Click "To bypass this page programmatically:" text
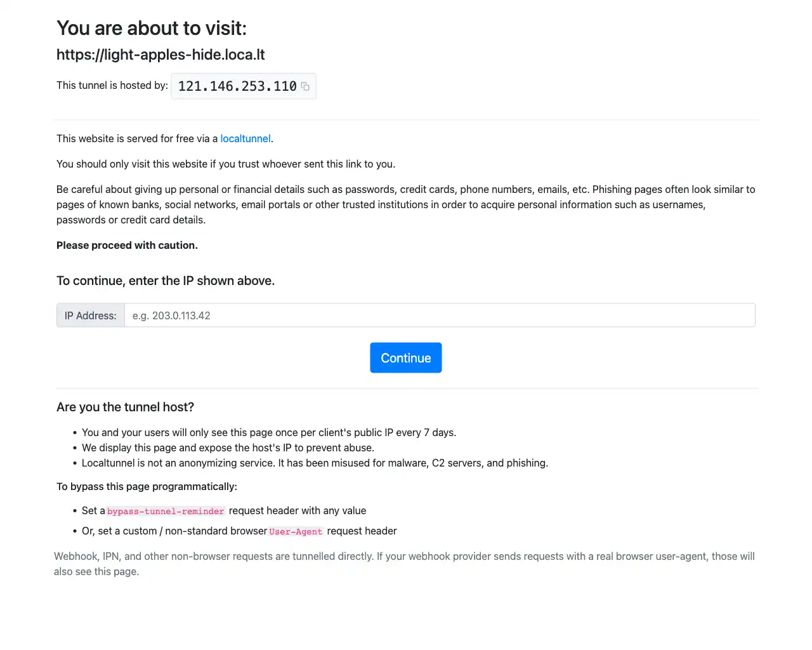This screenshot has width=812, height=650. (147, 486)
